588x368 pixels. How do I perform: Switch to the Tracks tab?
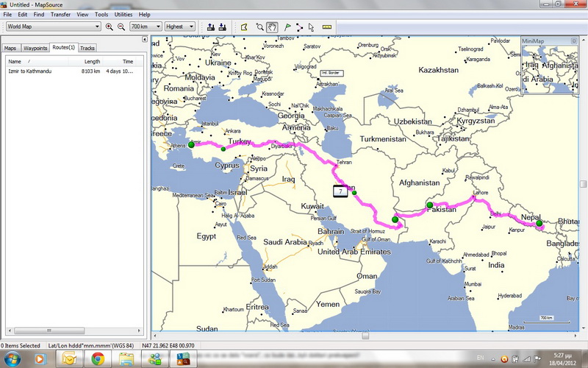(x=87, y=48)
